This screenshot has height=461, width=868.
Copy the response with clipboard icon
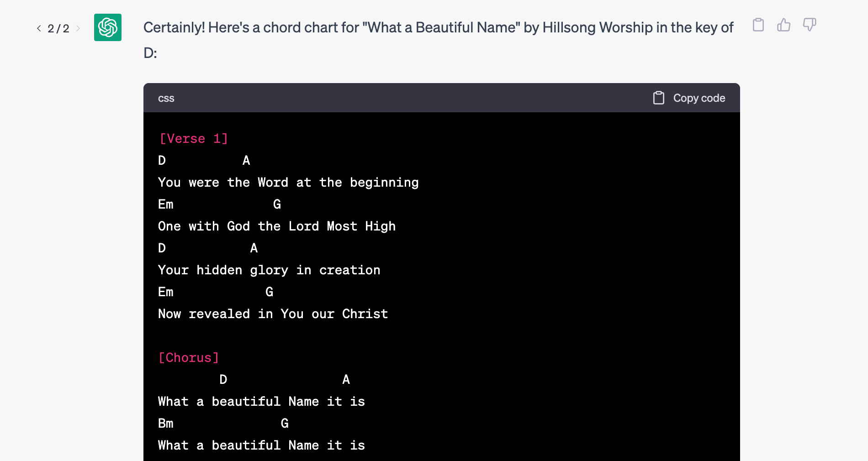pyautogui.click(x=758, y=25)
